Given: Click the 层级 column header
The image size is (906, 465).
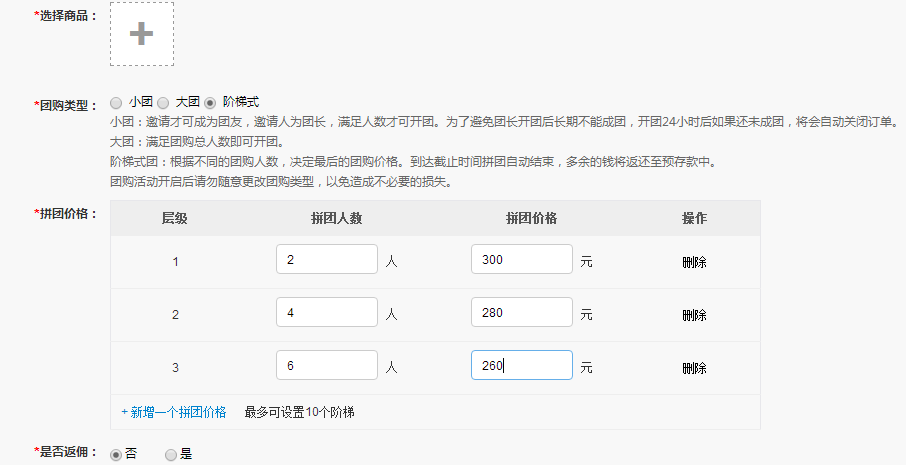Looking at the screenshot, I should (x=174, y=218).
